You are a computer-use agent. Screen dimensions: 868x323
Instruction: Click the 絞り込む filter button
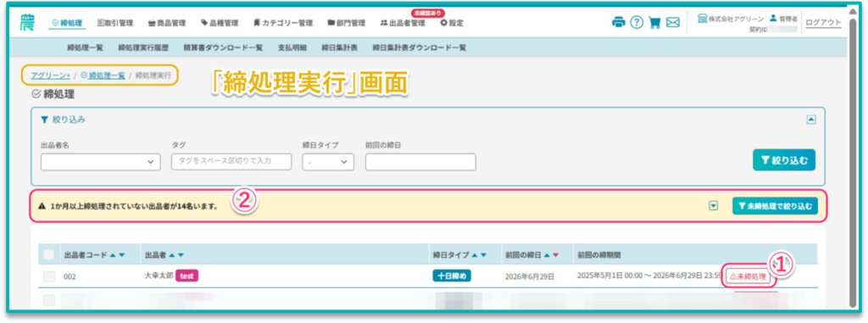pyautogui.click(x=784, y=160)
